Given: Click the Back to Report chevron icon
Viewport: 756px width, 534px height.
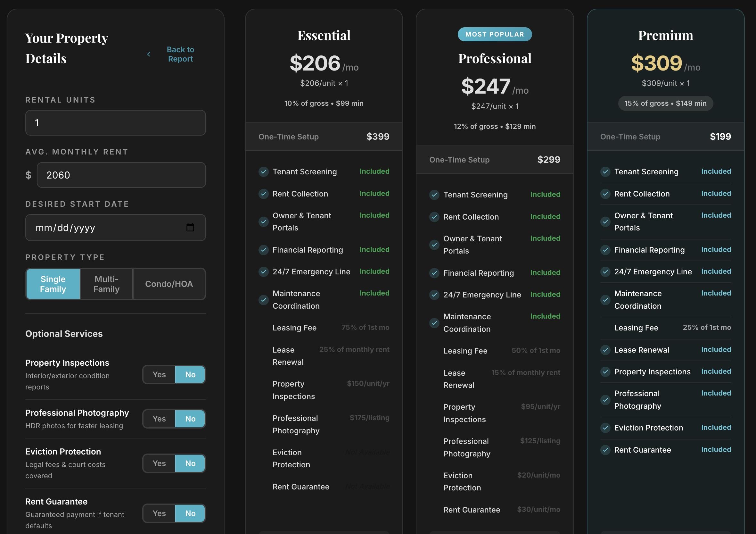Looking at the screenshot, I should [149, 54].
